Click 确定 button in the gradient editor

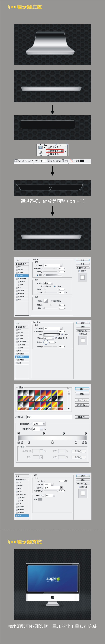click(x=82, y=389)
